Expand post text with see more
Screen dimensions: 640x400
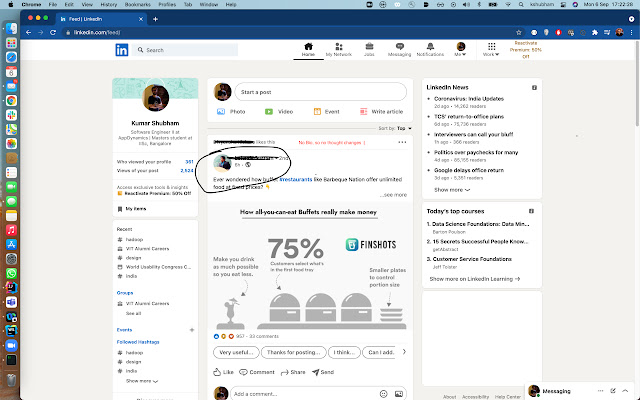[x=393, y=195]
